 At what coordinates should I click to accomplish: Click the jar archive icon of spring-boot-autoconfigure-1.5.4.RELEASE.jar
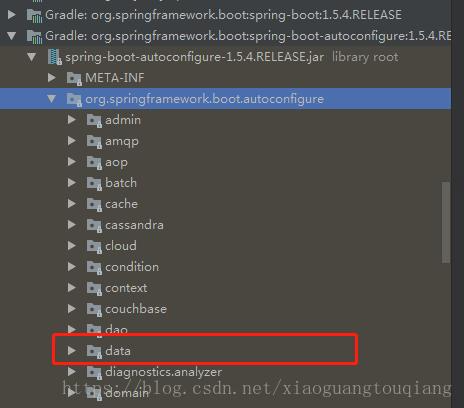(54, 57)
